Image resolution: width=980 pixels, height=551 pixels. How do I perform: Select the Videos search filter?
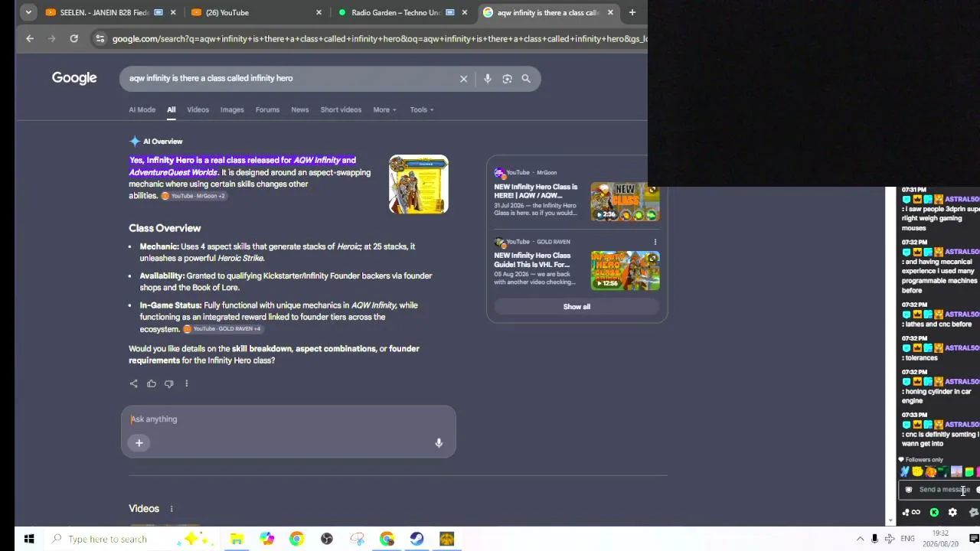(x=198, y=109)
